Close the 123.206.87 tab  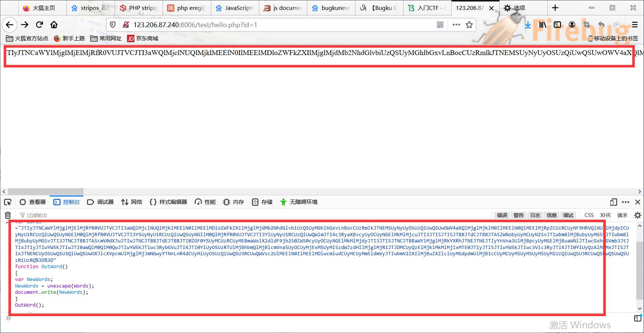tap(491, 8)
